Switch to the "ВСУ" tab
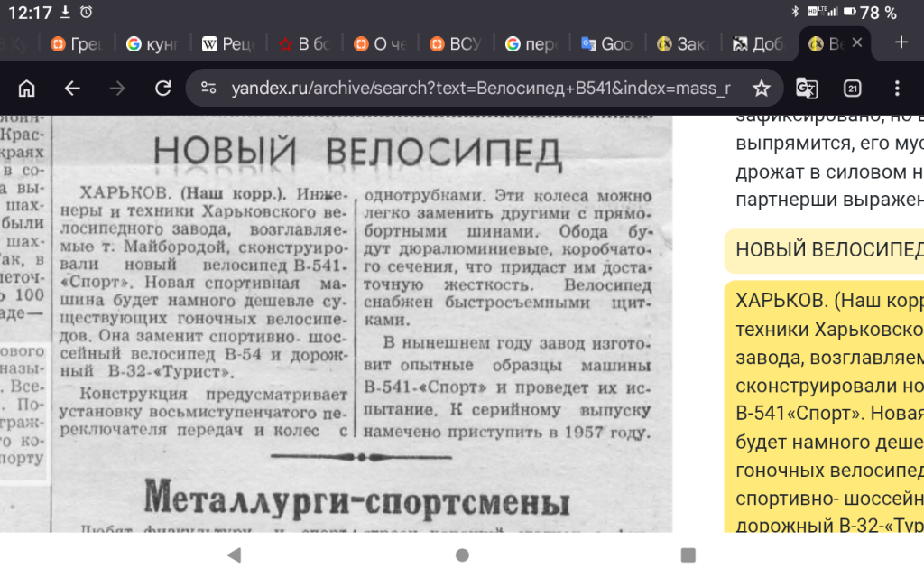Screen dimensions: 924x578 459,43
